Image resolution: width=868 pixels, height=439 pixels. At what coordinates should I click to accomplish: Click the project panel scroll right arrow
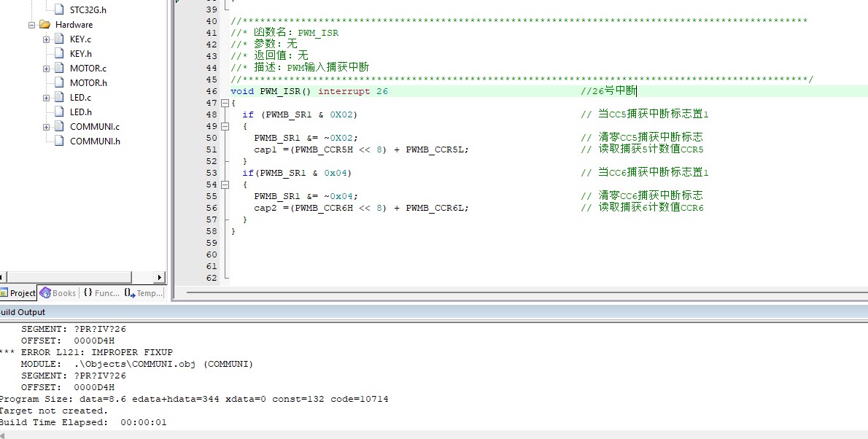[x=160, y=277]
